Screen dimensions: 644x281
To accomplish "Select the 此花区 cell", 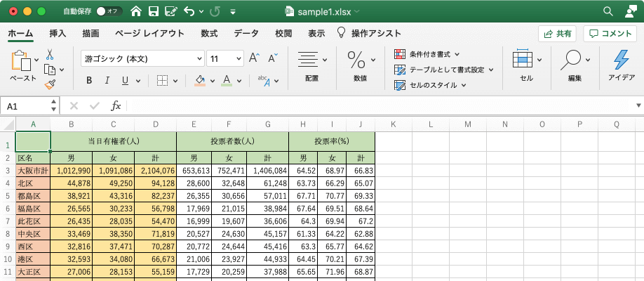I will pos(33,222).
